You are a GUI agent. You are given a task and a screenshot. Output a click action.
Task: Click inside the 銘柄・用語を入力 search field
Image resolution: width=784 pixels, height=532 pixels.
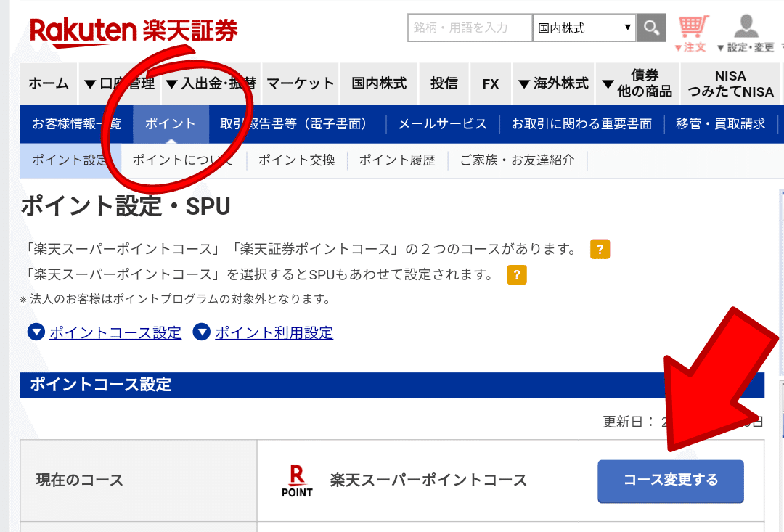(468, 28)
